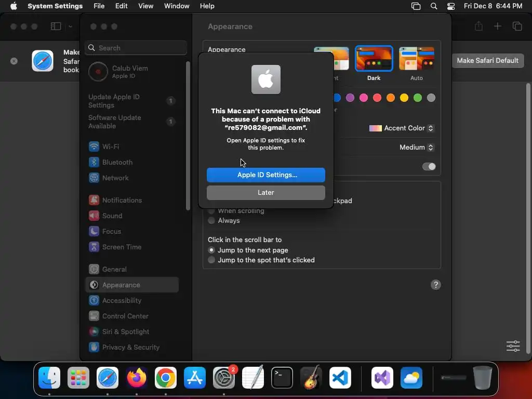Screen dimensions: 532x399
Task: Launch Safari from the Dock
Action: [108, 378]
